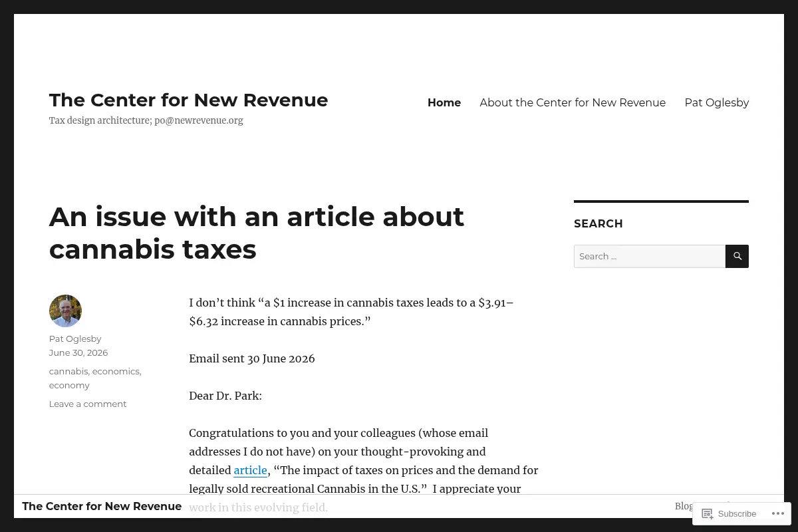The image size is (798, 532).
Task: Select the cannabis tag
Action: click(x=68, y=371)
